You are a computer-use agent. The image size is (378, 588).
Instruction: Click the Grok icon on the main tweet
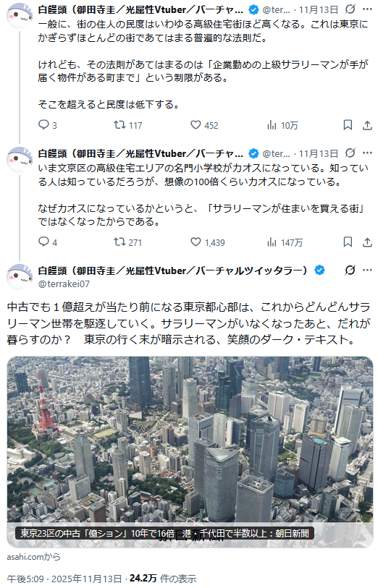tap(350, 270)
